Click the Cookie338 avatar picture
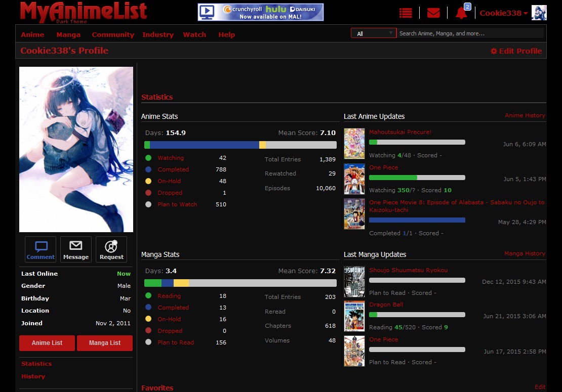562x392 pixels. tap(539, 12)
